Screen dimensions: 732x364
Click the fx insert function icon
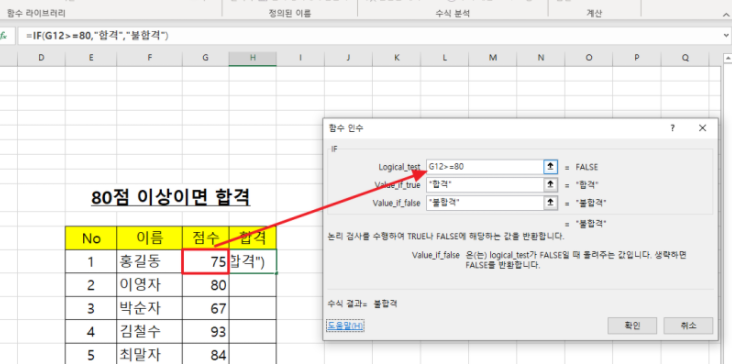pos(3,36)
